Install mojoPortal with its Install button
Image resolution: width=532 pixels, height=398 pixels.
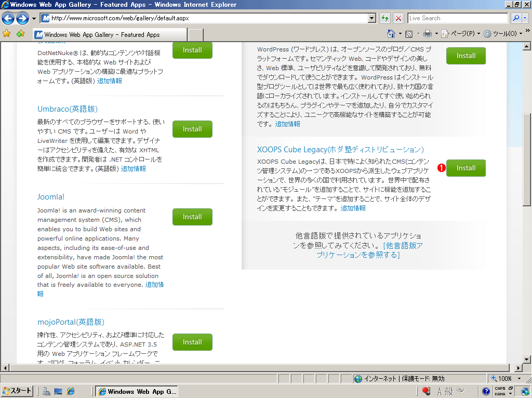point(192,342)
